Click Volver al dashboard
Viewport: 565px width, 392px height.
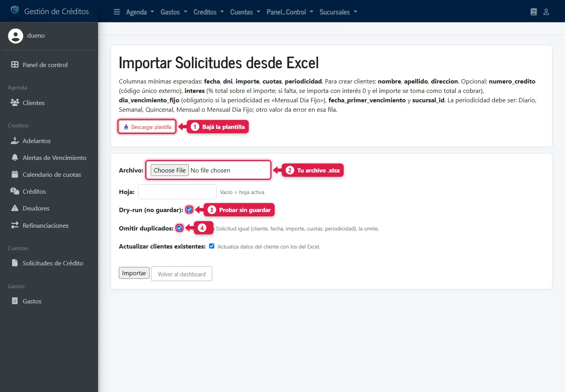pyautogui.click(x=182, y=274)
